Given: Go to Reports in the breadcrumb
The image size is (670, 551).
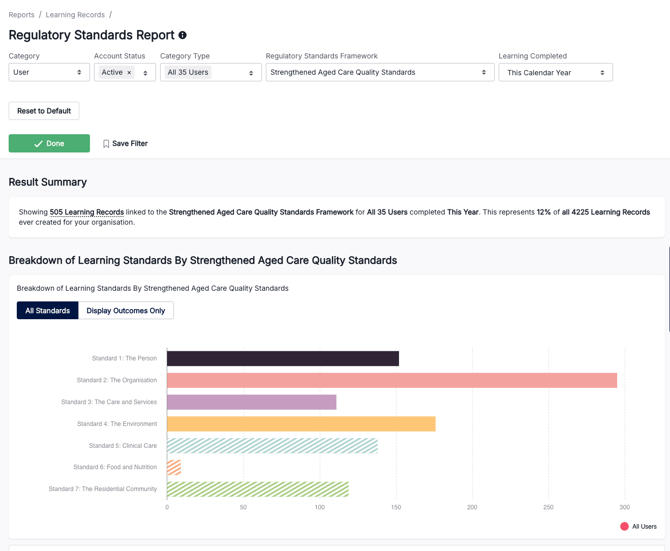Looking at the screenshot, I should click(x=21, y=15).
